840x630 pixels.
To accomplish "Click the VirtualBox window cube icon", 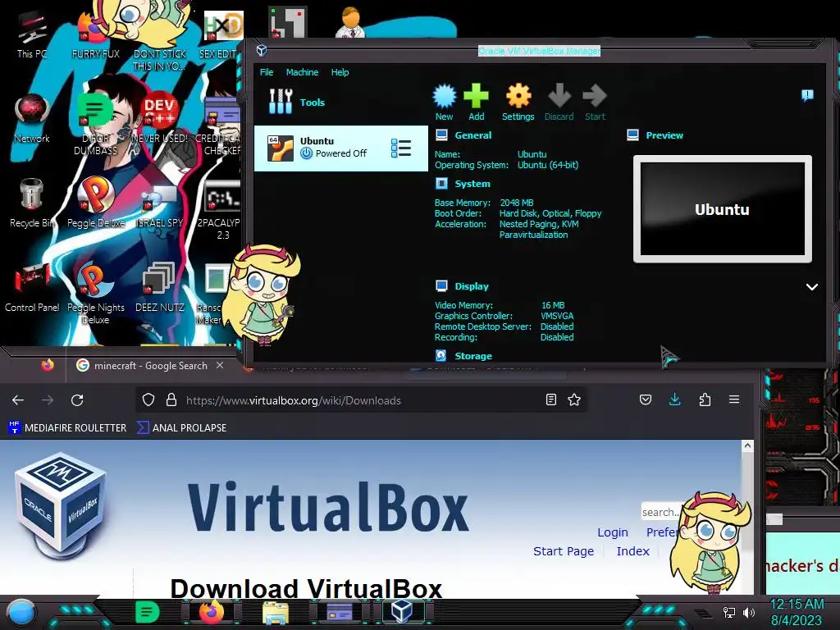I will 262,50.
